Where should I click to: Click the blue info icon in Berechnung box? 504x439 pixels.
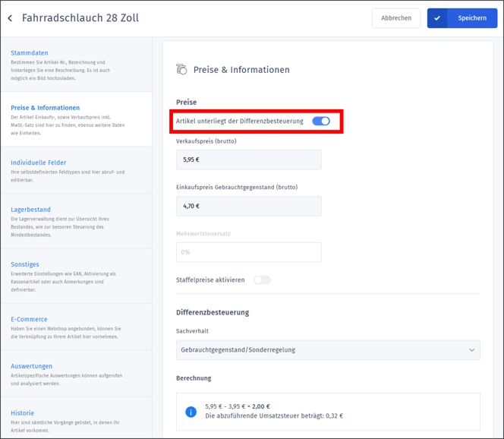[191, 412]
